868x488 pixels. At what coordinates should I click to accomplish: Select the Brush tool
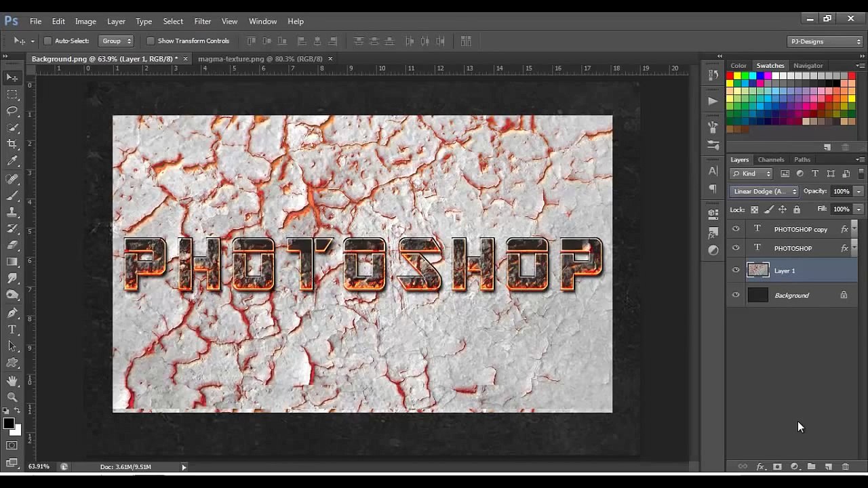12,195
